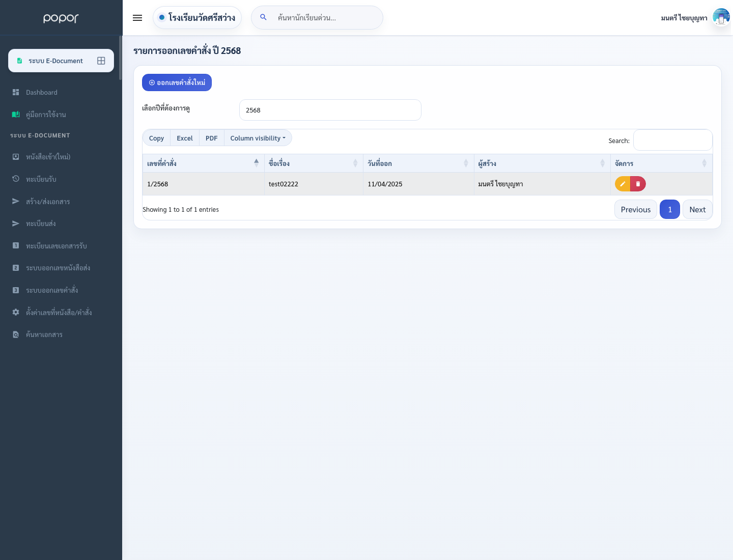The image size is (733, 560).
Task: Open the hamburger menu icon
Action: coord(137,18)
